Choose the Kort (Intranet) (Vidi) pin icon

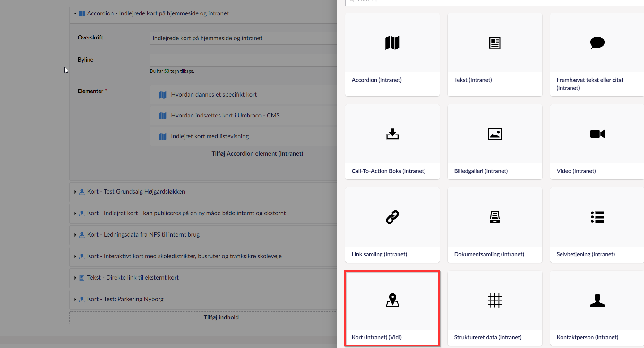tap(392, 300)
